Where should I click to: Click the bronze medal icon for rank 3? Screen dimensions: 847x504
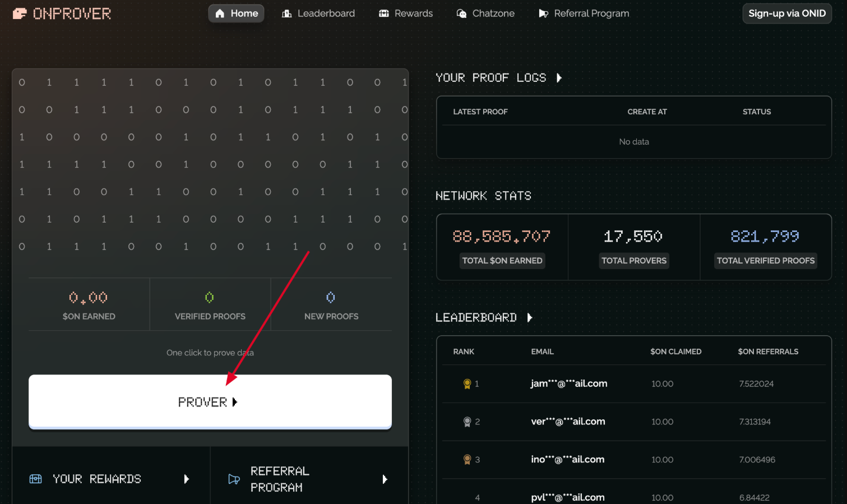[467, 460]
